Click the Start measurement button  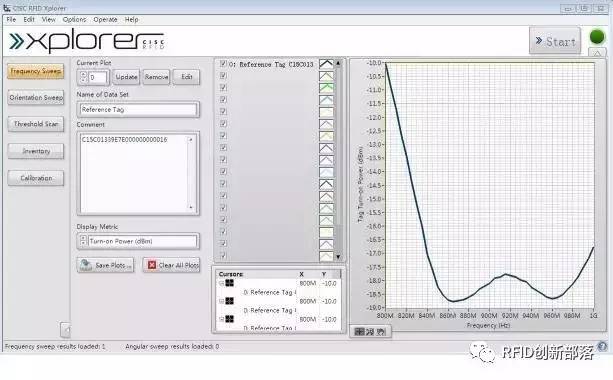pos(555,41)
